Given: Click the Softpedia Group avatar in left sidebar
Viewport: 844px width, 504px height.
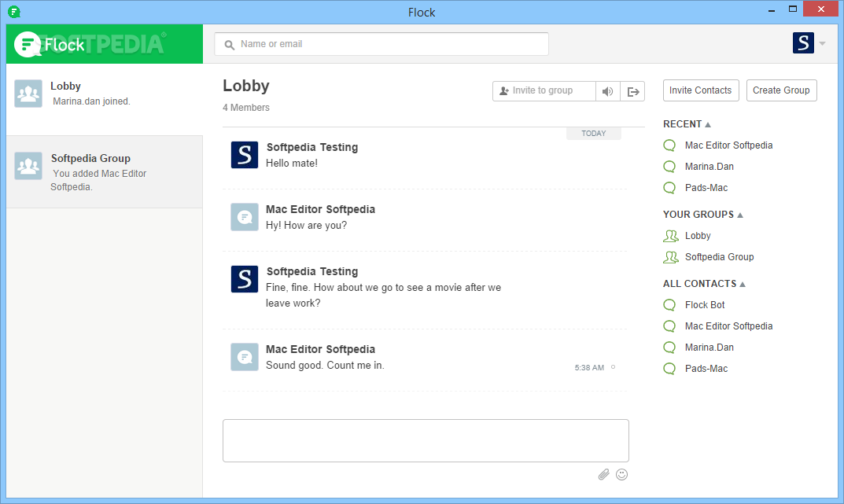Looking at the screenshot, I should [x=28, y=166].
